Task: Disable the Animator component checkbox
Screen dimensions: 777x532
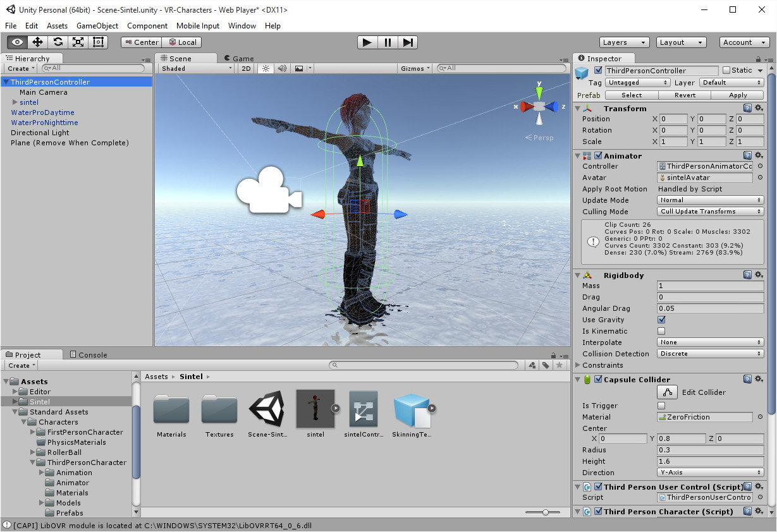Action: click(599, 155)
